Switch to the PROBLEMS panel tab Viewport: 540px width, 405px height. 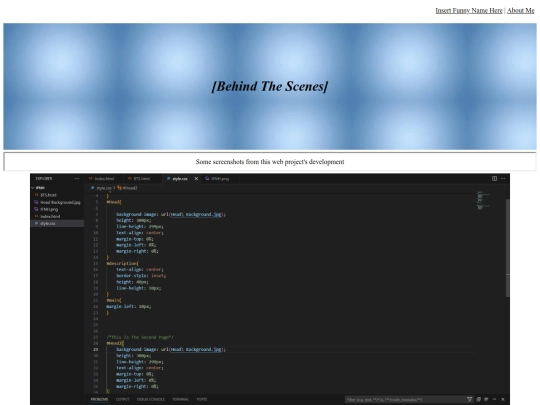tap(100, 399)
